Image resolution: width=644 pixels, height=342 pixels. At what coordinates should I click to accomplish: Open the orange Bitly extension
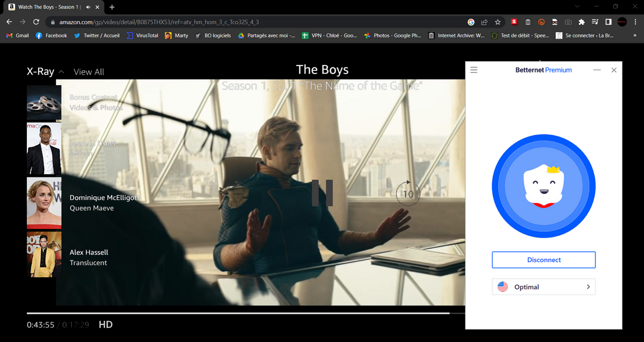point(541,22)
